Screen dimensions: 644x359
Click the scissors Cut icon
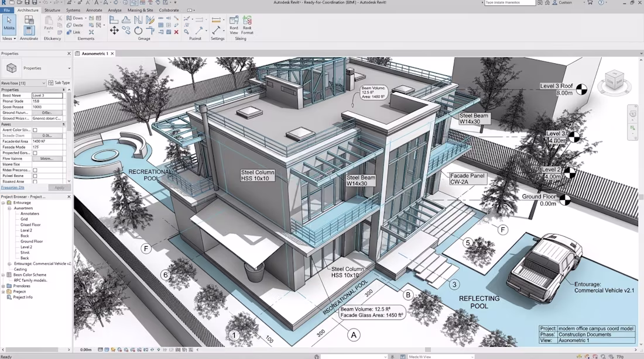click(x=60, y=18)
